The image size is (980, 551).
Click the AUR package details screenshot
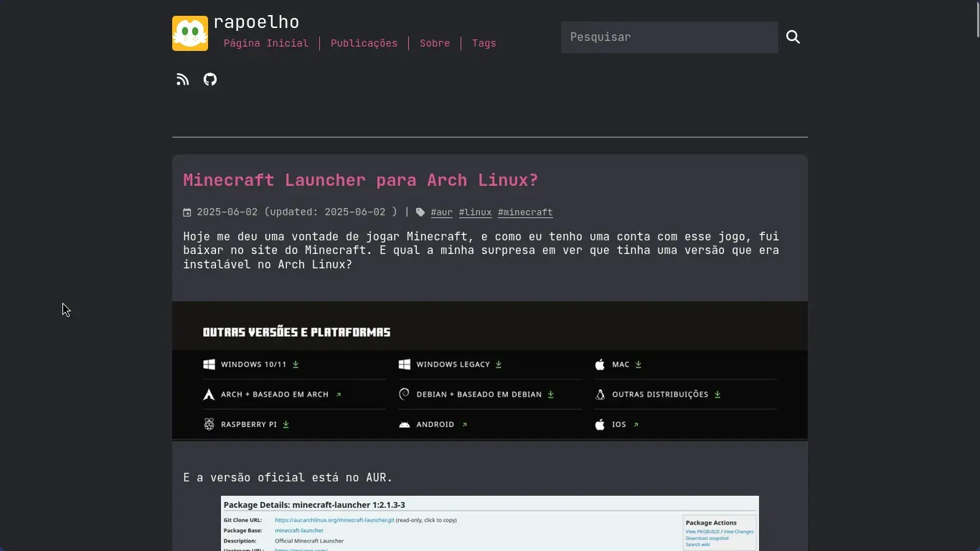coord(489,523)
